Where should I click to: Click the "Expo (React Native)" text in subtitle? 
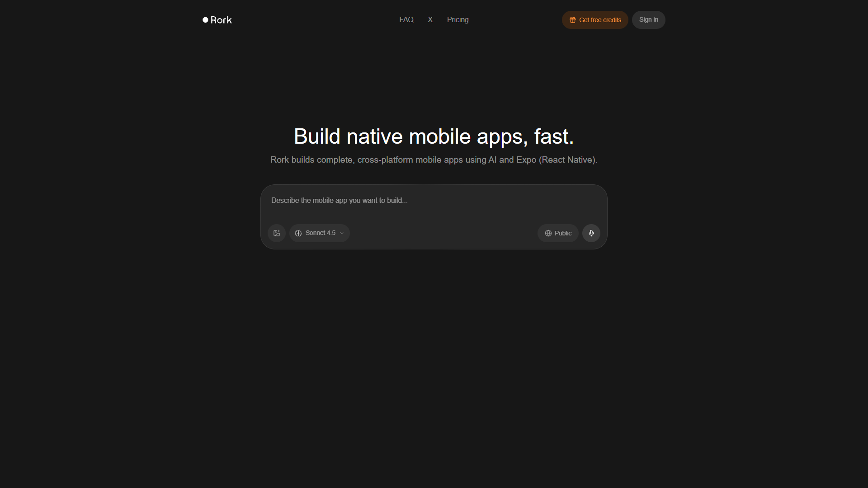coord(557,160)
